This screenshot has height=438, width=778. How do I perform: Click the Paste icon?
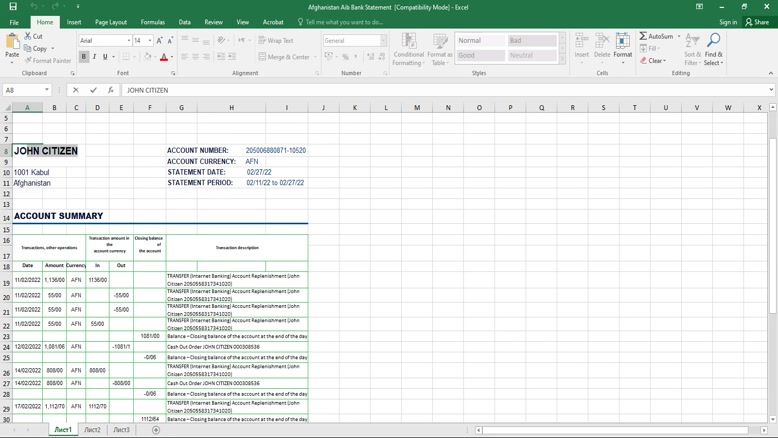click(x=13, y=43)
